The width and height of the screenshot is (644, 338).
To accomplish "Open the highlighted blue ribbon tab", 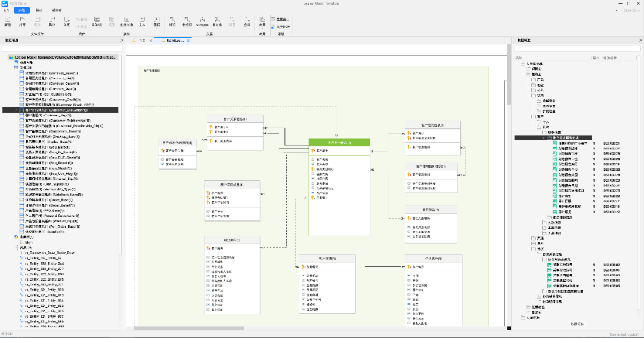I will [22, 10].
